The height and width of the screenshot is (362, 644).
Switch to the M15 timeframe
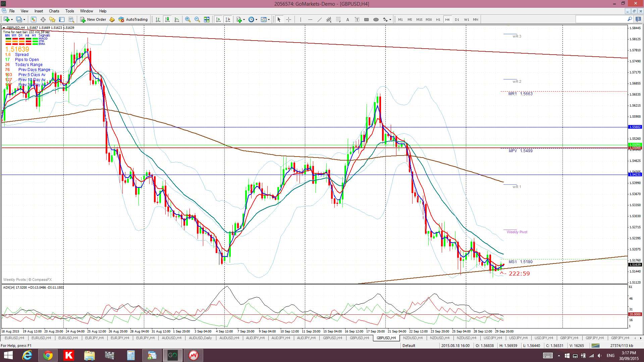[x=419, y=19]
